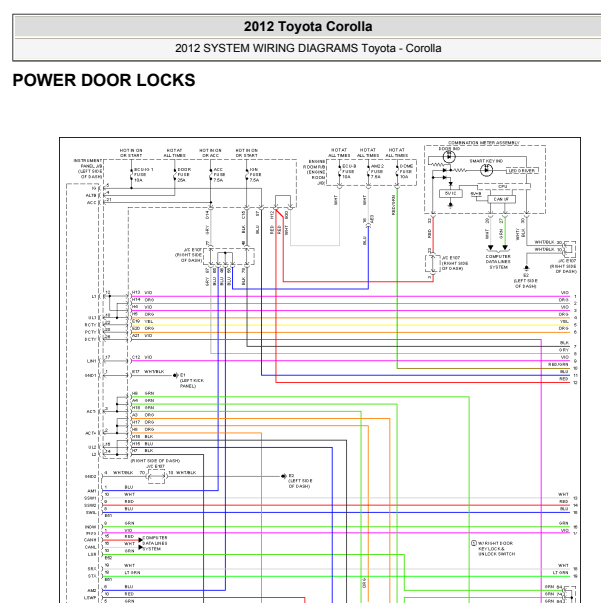The image size is (601, 603).
Task: Click the "LSR" pin label
Action: click(x=92, y=555)
